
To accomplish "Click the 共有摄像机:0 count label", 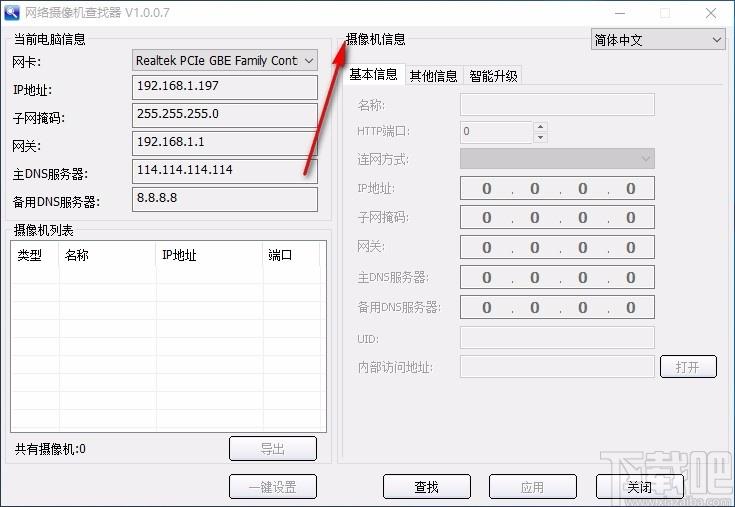I will click(50, 449).
